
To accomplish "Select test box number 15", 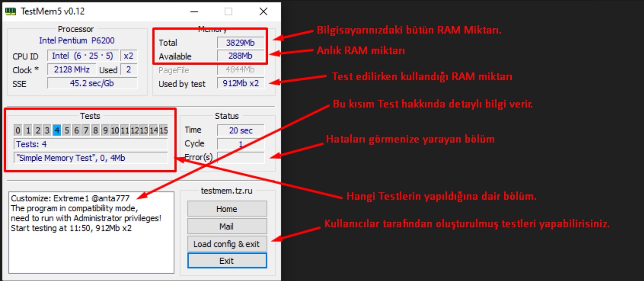I will tap(163, 130).
